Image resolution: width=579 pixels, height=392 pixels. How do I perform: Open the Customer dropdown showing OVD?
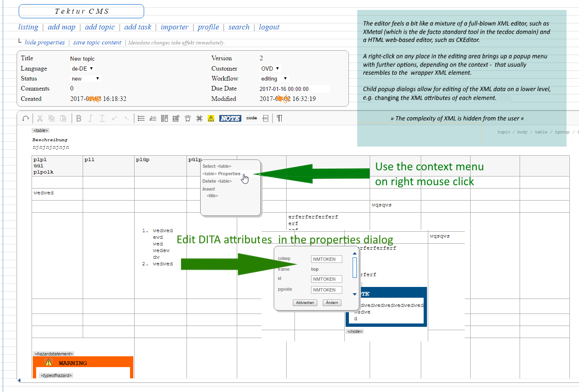coord(270,69)
